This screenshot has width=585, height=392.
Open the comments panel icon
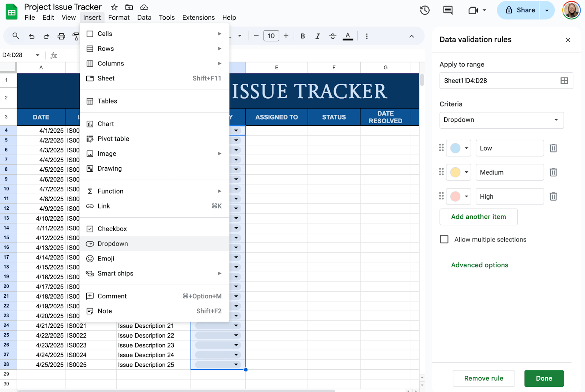coord(448,10)
